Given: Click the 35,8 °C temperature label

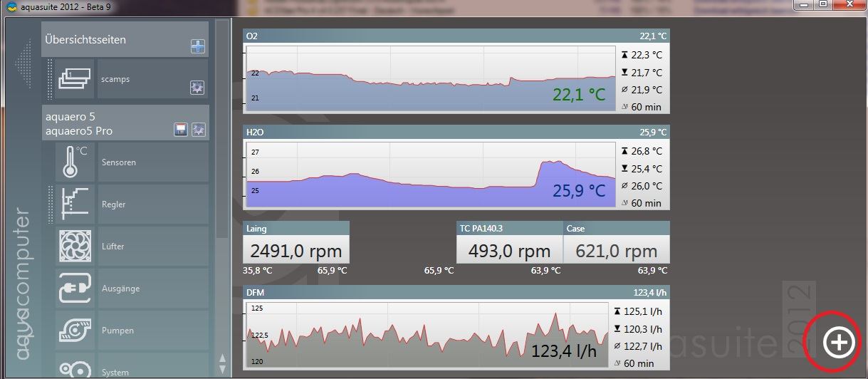Looking at the screenshot, I should [258, 271].
